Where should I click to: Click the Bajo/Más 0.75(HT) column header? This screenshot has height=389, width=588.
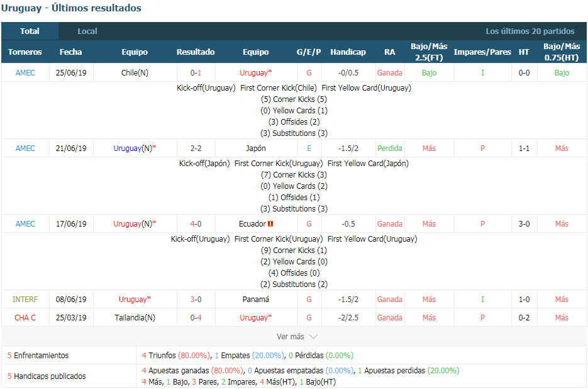(562, 52)
